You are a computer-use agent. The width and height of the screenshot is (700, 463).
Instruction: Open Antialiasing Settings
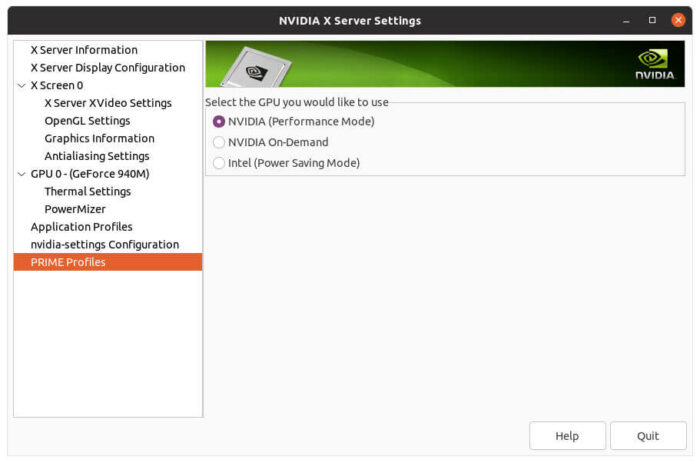[x=97, y=156]
